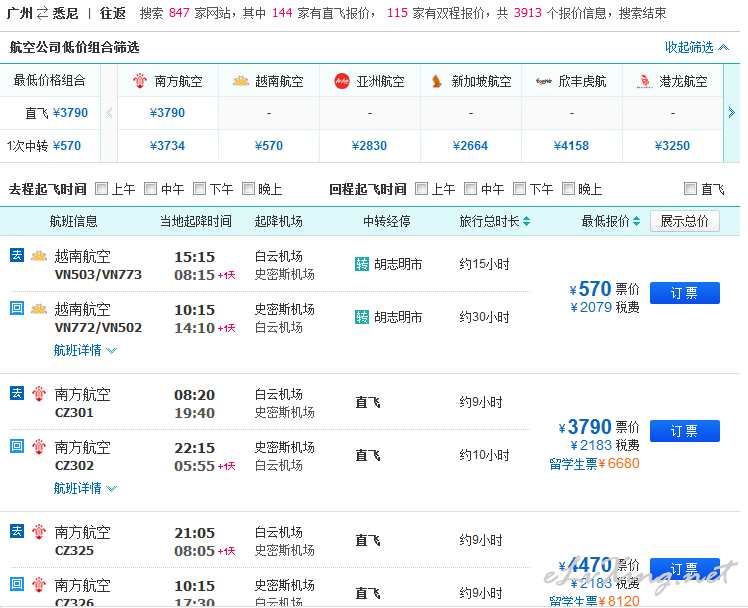The image size is (748, 608).
Task: Collapse filters via 收起筛选
Action: point(696,47)
